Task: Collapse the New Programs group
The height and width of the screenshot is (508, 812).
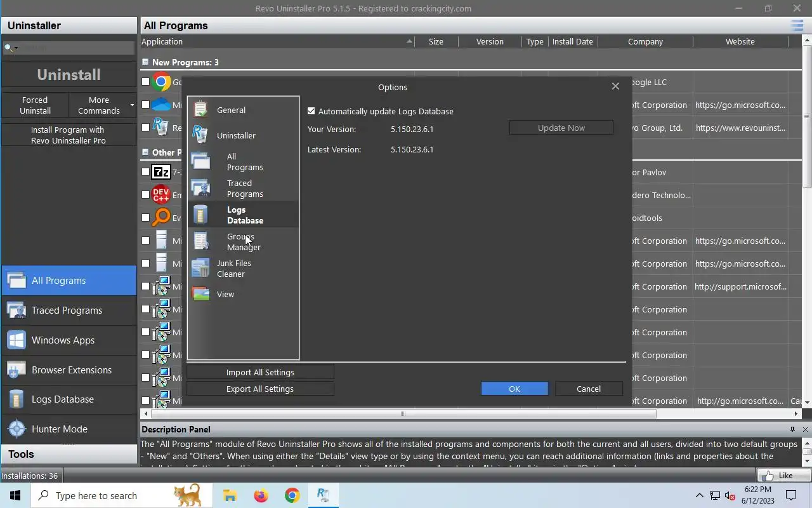Action: click(x=145, y=62)
